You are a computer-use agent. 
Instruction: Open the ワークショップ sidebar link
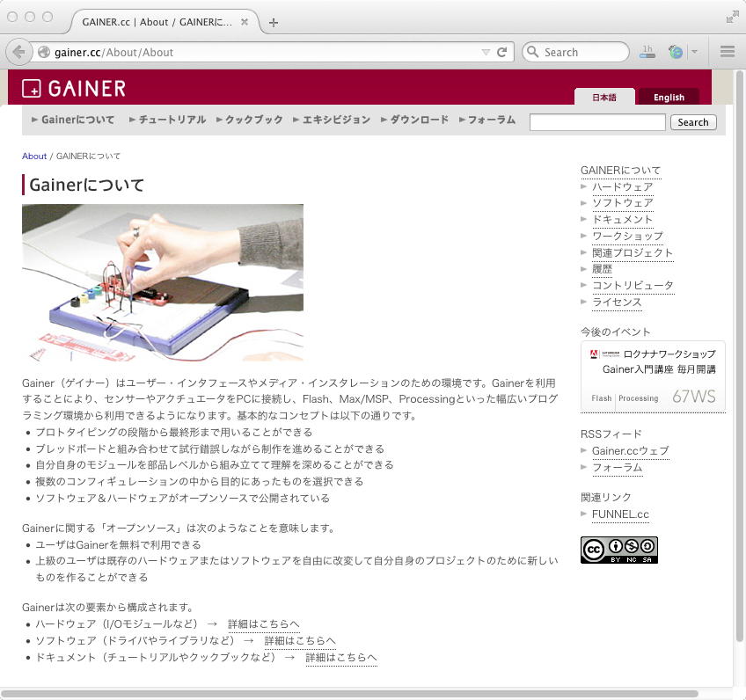click(x=627, y=236)
